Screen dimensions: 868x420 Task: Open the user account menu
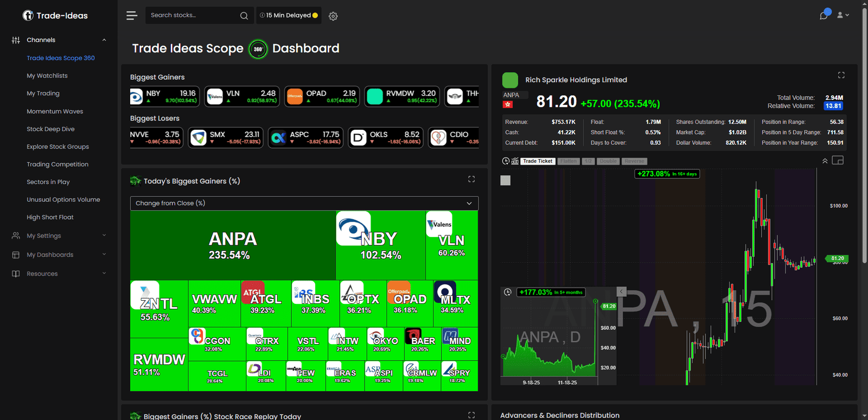[x=843, y=15]
